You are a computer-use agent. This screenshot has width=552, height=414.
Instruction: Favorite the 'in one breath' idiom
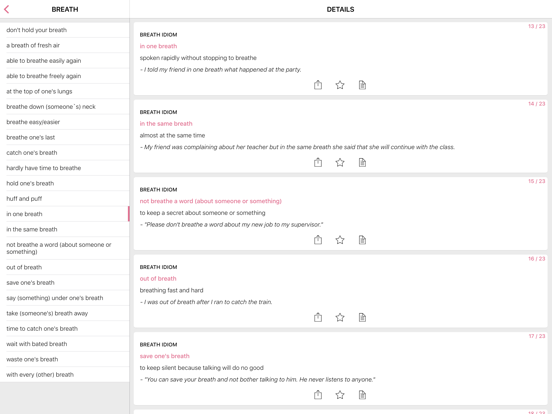pos(340,85)
